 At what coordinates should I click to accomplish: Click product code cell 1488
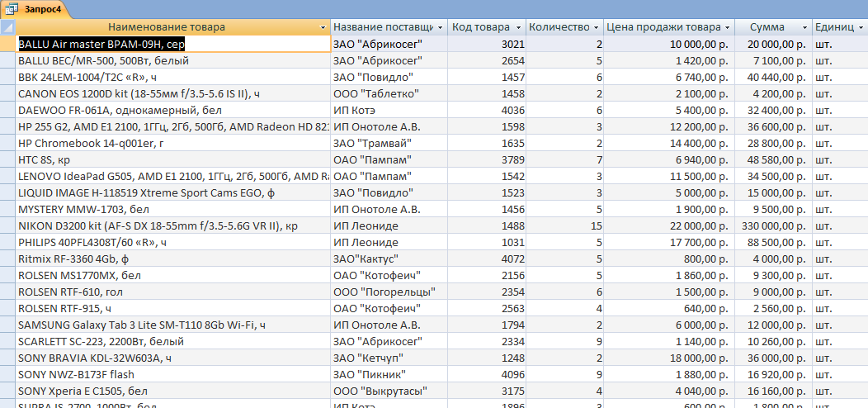tap(487, 226)
